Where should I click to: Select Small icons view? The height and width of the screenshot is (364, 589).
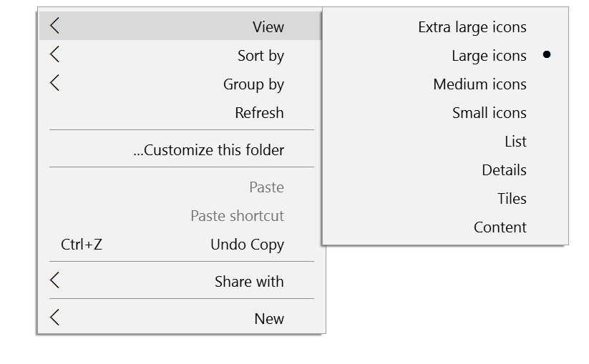489,113
